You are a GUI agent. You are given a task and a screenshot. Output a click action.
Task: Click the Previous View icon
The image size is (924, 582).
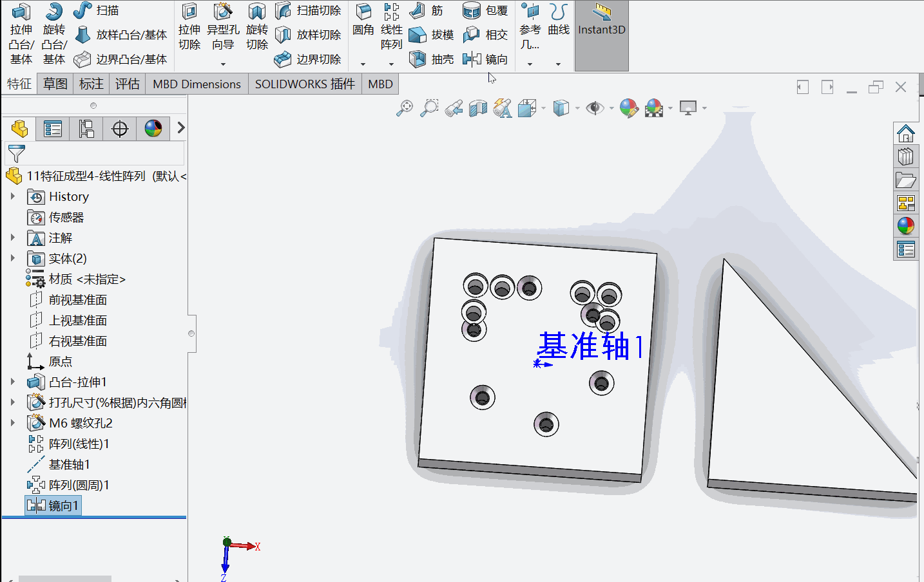click(454, 108)
